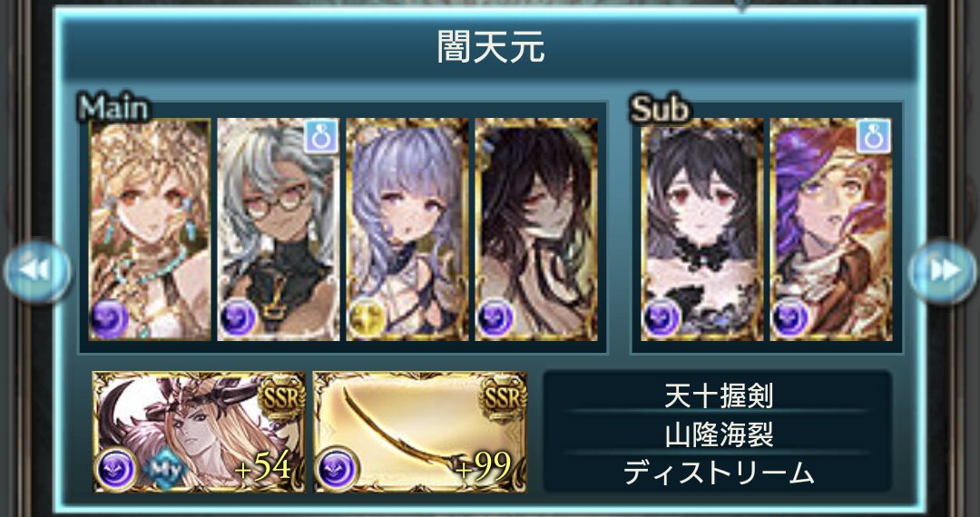The height and width of the screenshot is (517, 980).
Task: Click SSR badge on the weapon card
Action: pos(504,398)
